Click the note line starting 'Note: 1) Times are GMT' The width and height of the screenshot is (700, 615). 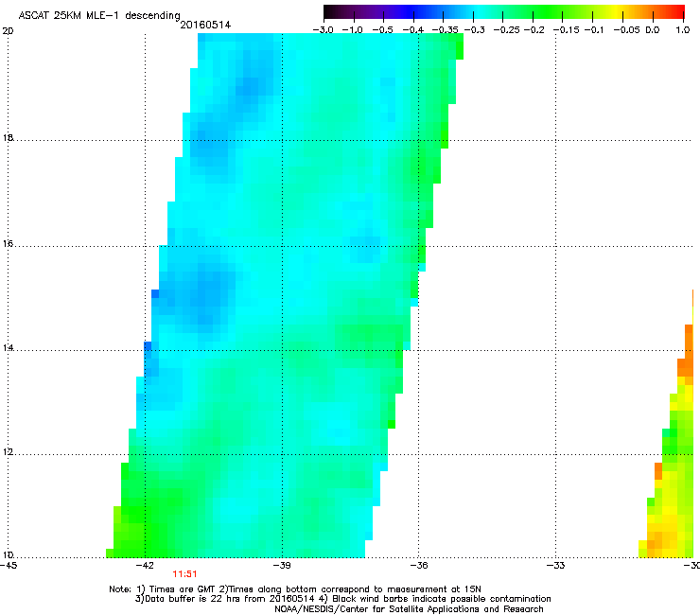click(294, 589)
